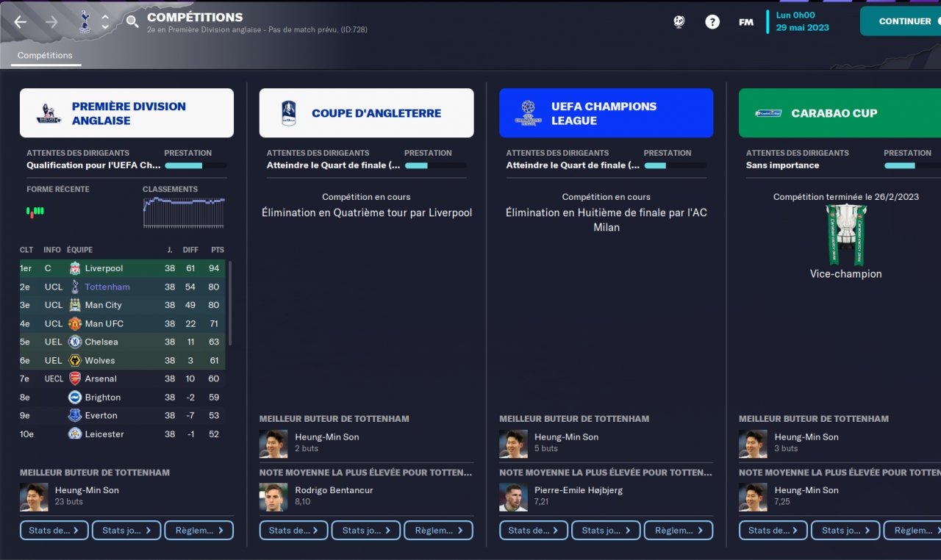Switch to the Compétitions tab
The height and width of the screenshot is (560, 941).
point(45,55)
